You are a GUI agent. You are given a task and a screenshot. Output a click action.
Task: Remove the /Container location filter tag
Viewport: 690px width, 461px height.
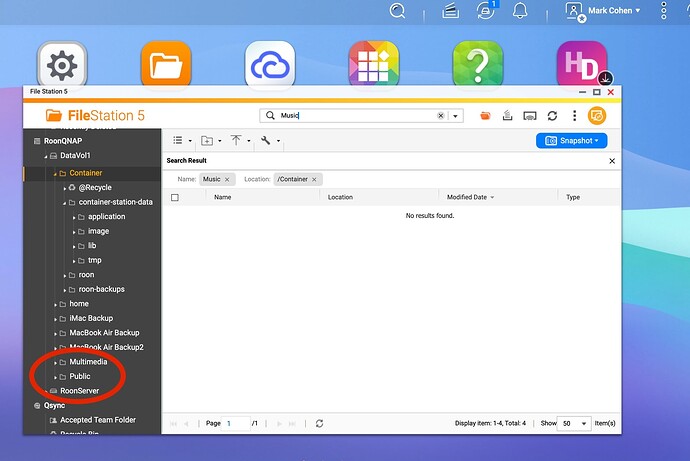[x=314, y=179]
